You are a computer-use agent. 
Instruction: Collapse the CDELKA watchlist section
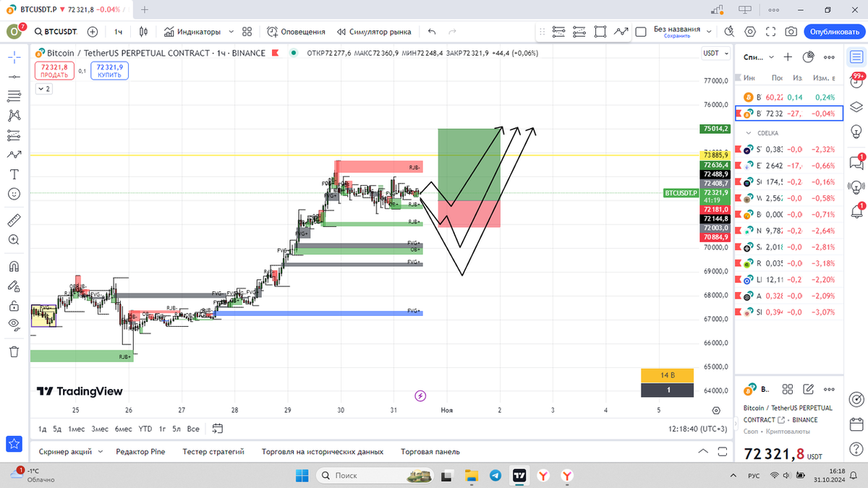click(749, 133)
